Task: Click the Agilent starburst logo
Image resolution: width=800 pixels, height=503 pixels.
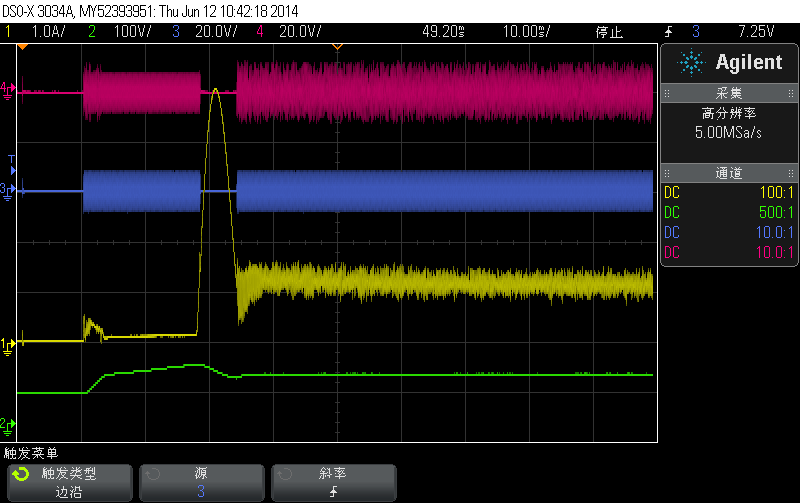Action: tap(691, 62)
